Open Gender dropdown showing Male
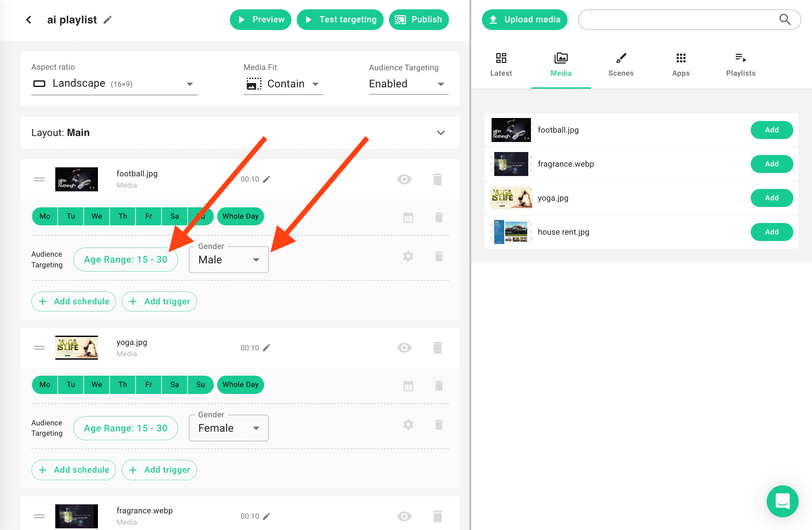Screen dimensions: 812x530 [x=228, y=260]
